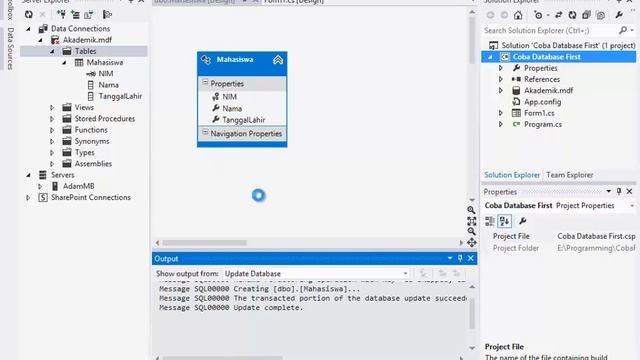Switch Properties window to Alphabetical view
The height and width of the screenshot is (360, 640).
[x=504, y=221]
